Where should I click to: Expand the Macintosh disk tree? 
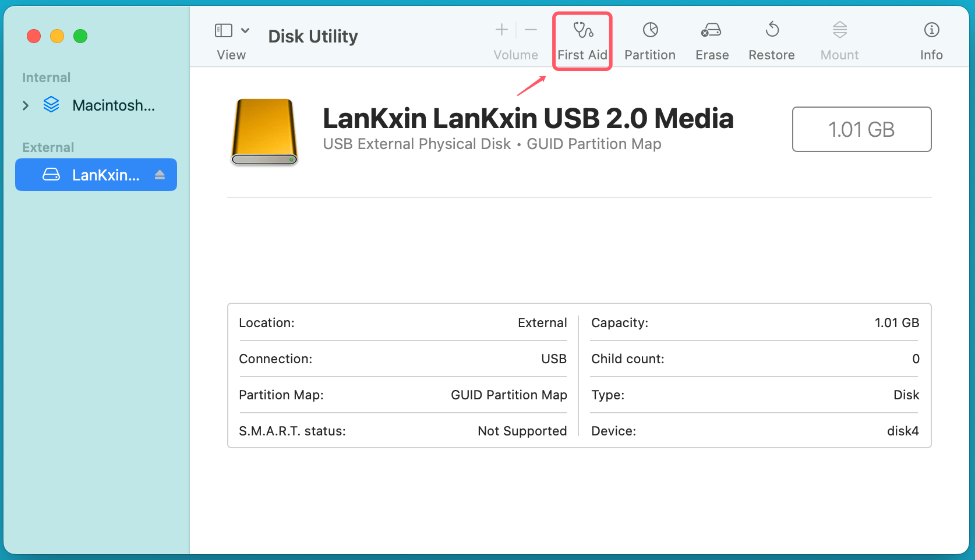26,105
